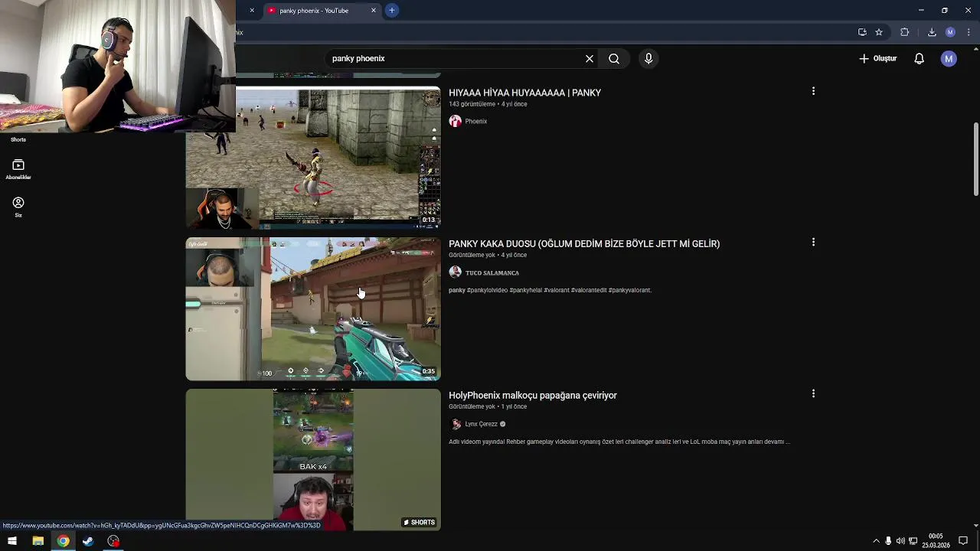Open the network tray icon
Screen dimensions: 980x551
coord(913,541)
